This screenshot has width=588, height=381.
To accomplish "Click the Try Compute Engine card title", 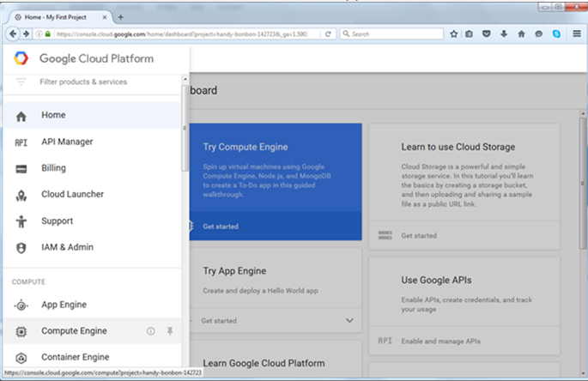I will pos(246,147).
